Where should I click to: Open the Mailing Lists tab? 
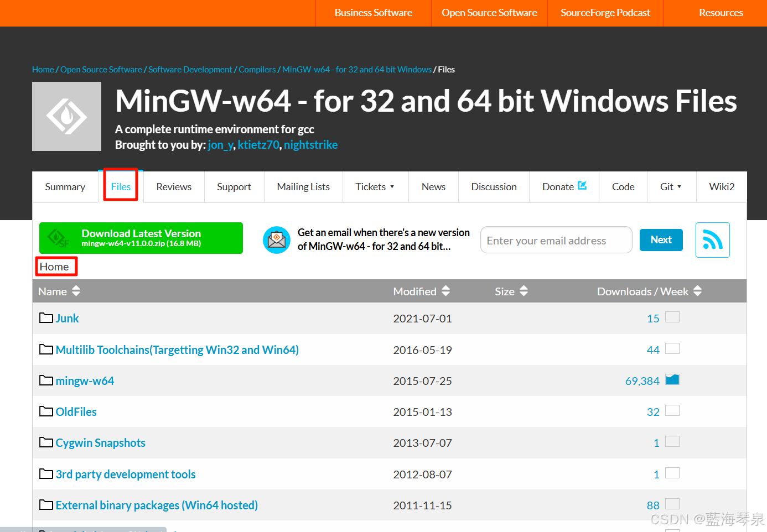[x=303, y=187]
